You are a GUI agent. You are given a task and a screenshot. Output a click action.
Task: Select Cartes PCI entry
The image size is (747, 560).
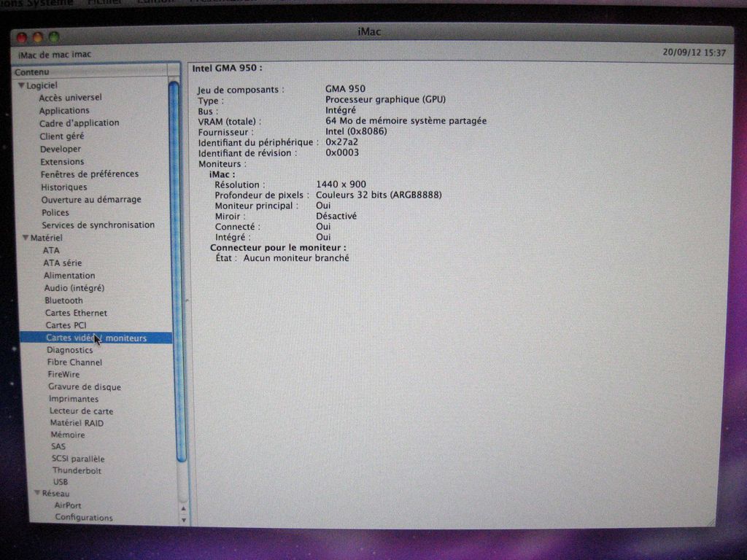point(66,325)
